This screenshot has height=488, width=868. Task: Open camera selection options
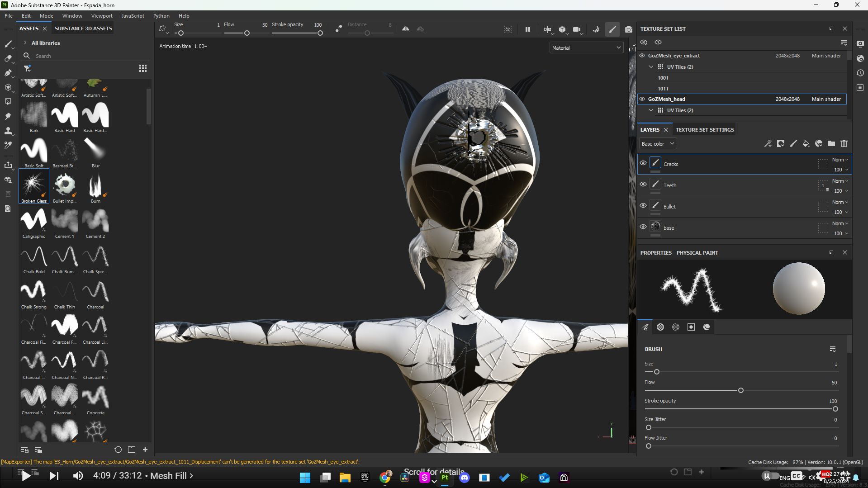577,29
